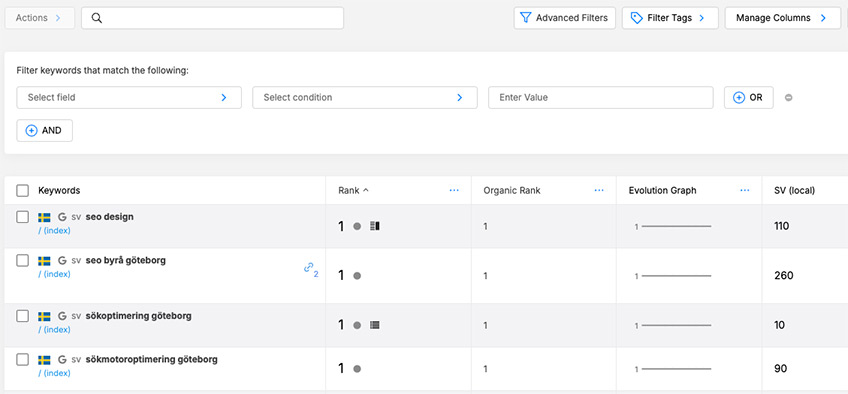848x394 pixels.
Task: Click the magnifier icon in search box
Action: (x=97, y=18)
